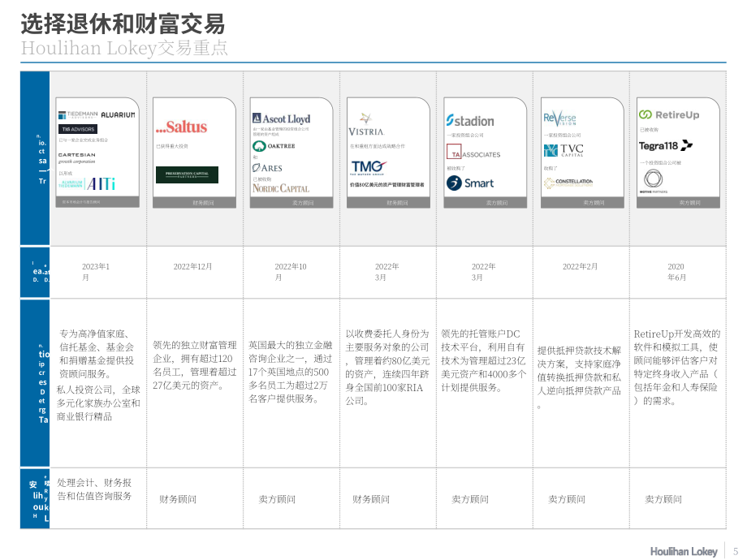Click 卖方顾问 in the bottom row under stadion

click(470, 499)
